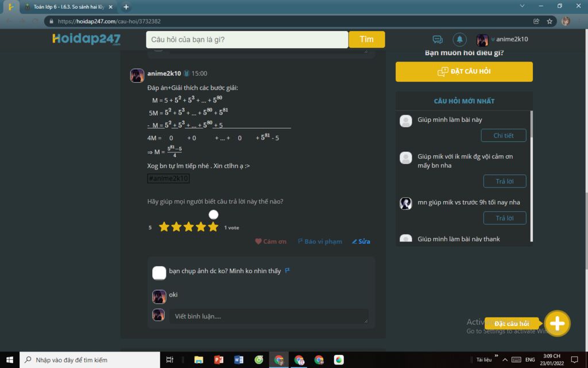This screenshot has height=368, width=588.
Task: Click the first rating star
Action: [x=164, y=227]
